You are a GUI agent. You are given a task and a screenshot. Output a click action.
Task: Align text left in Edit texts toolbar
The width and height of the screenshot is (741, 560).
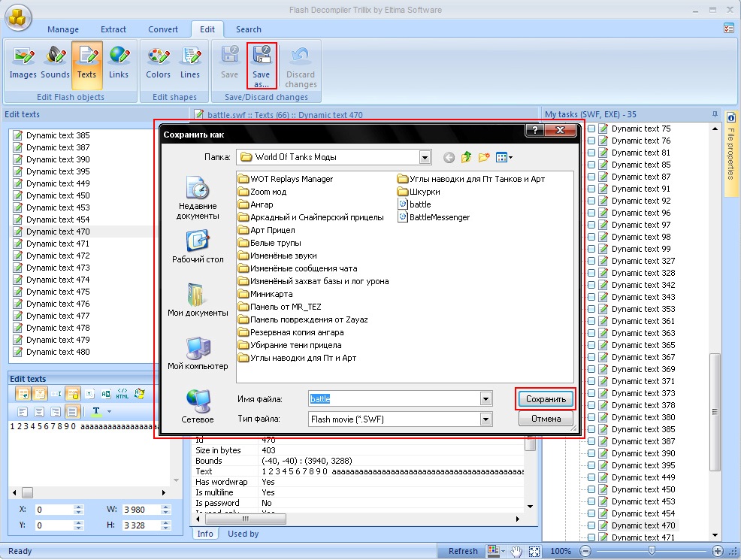click(23, 412)
